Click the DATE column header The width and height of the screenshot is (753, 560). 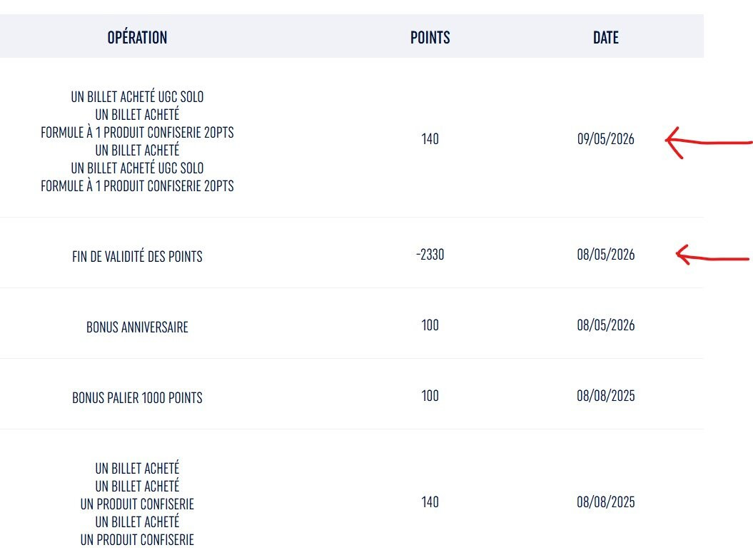coord(605,37)
